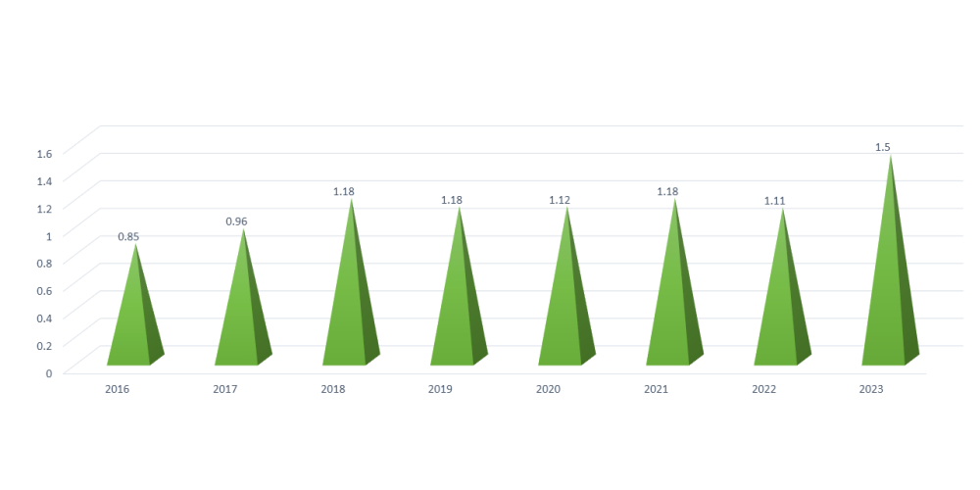Click the 0.85 data label
The height and width of the screenshot is (490, 980).
click(x=128, y=236)
